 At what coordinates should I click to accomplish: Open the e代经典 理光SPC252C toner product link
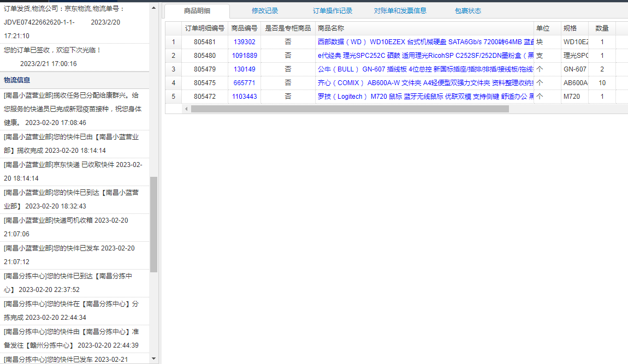[425, 56]
